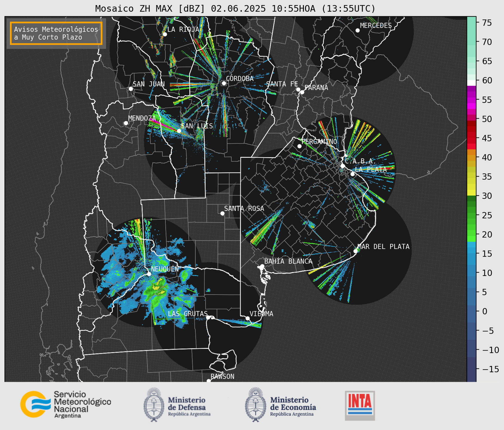Click the Paraná city marker dot
The width and height of the screenshot is (504, 430).
point(302,92)
